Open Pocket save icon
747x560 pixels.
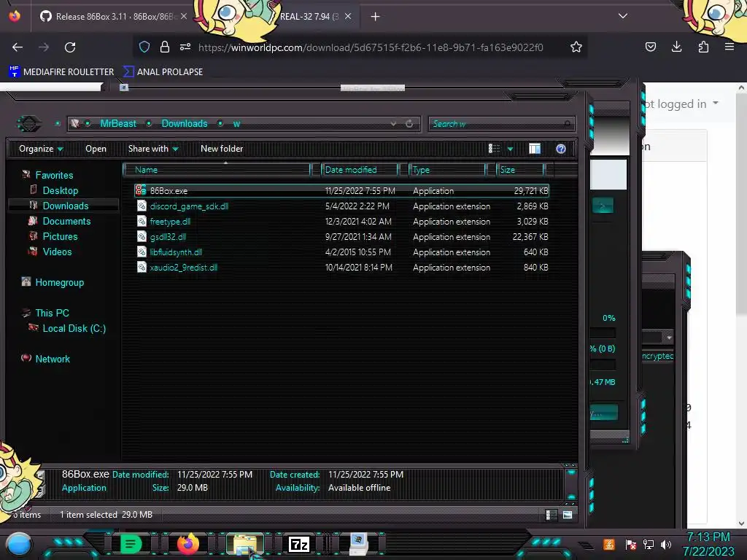tap(650, 47)
